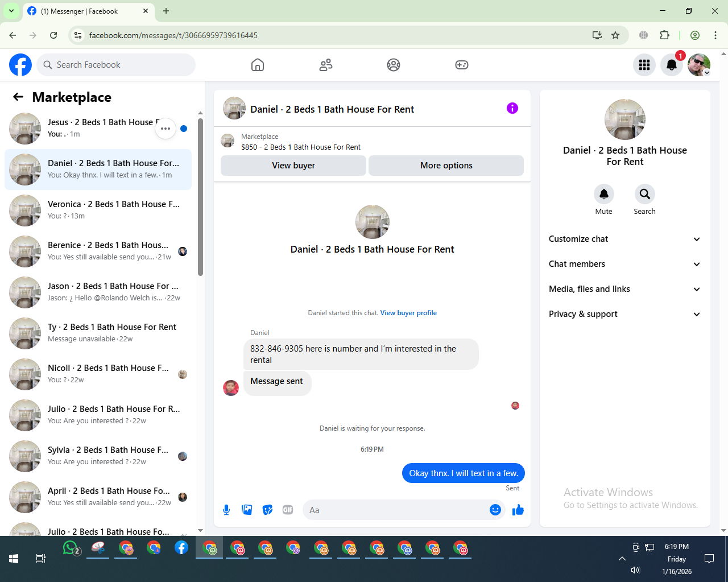Open Task View on the taskbar
728x582 pixels.
click(41, 559)
